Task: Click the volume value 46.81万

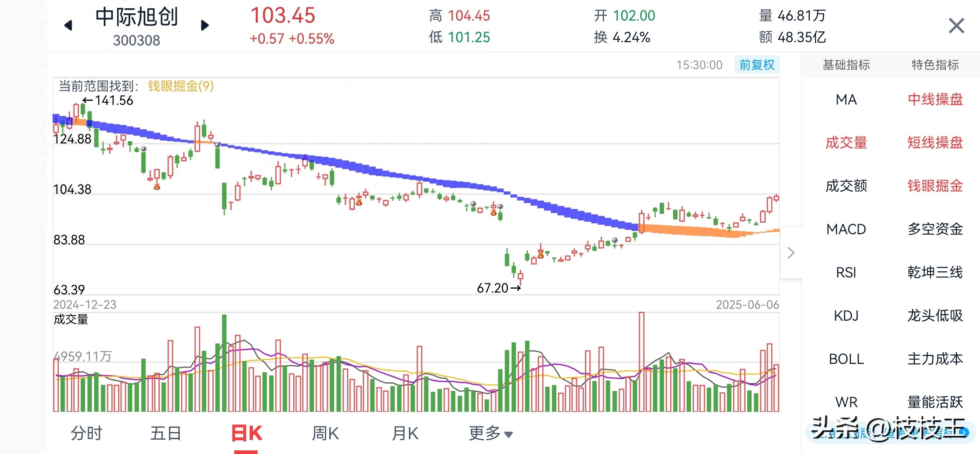Action: [x=802, y=15]
